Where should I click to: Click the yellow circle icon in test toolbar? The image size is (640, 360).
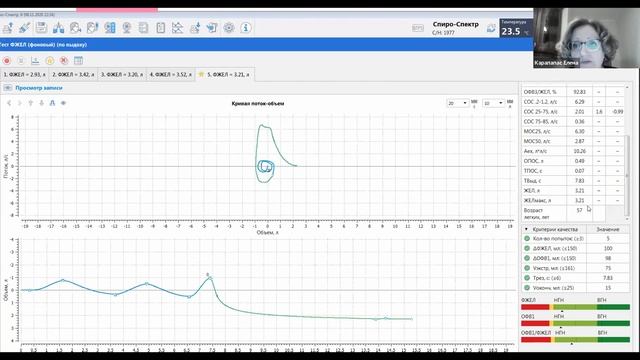click(50, 61)
